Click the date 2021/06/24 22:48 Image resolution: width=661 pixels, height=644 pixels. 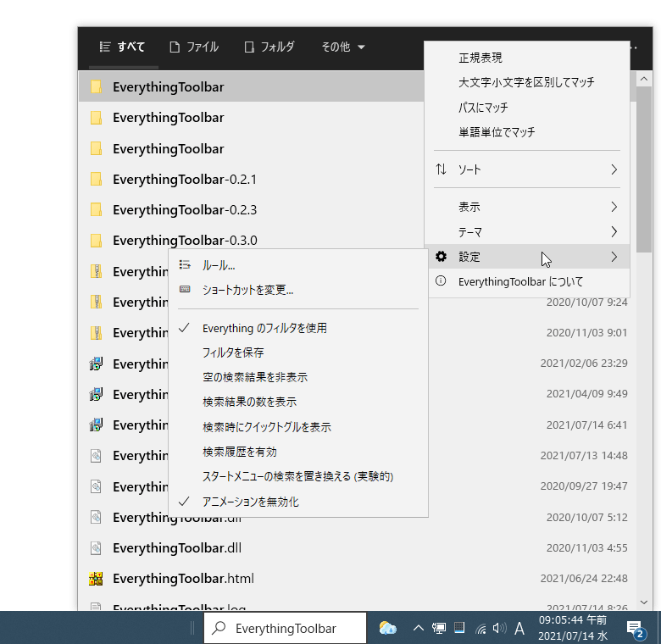584,578
